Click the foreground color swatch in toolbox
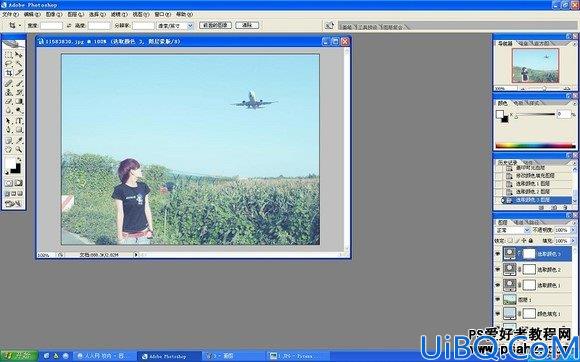 (x=10, y=163)
